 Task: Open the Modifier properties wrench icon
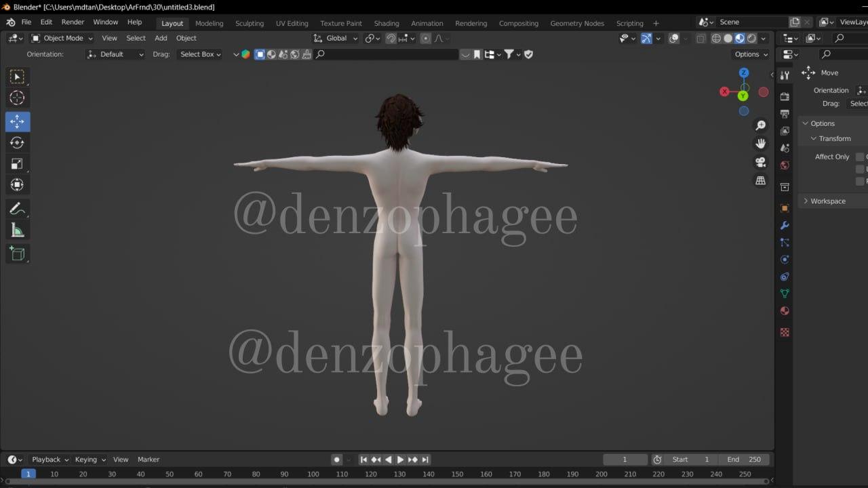point(785,225)
